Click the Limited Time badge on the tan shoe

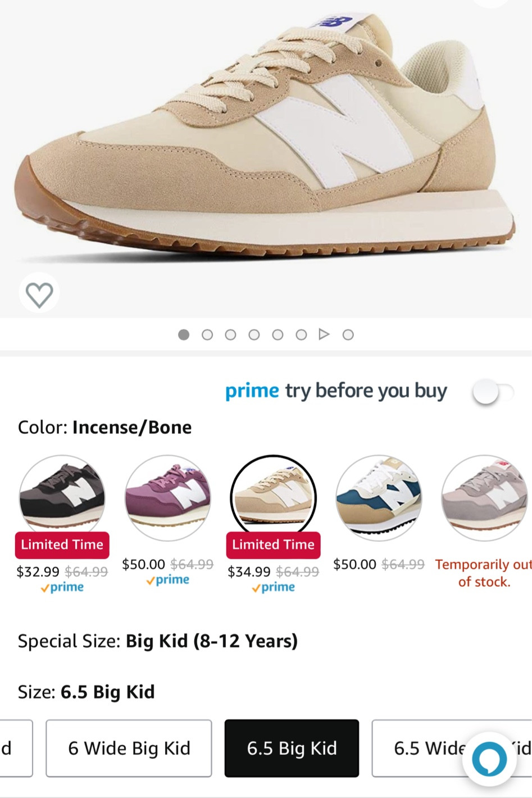coord(273,544)
